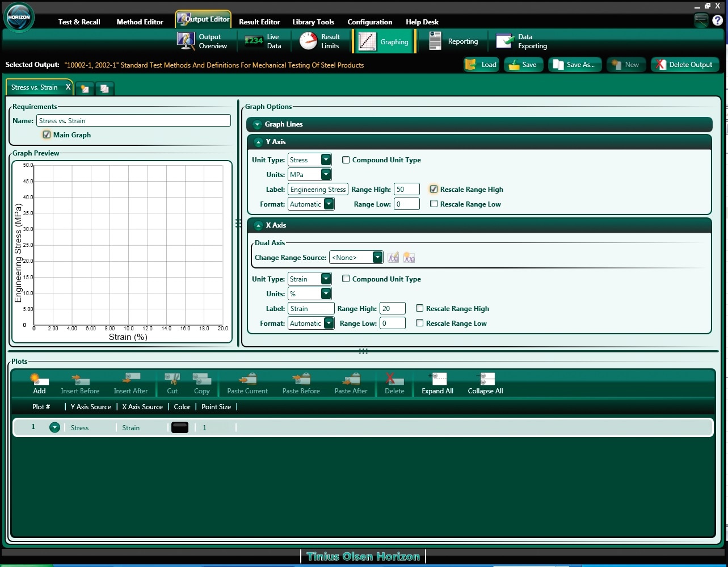Expand plot 1 row details
The image size is (728, 567).
[54, 428]
